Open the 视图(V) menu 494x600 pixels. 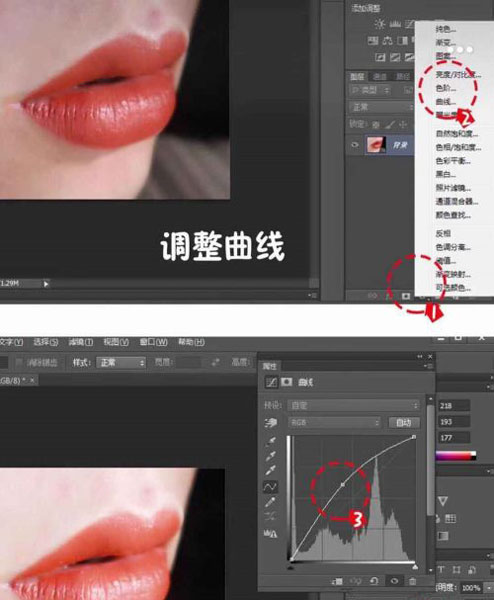(116, 342)
